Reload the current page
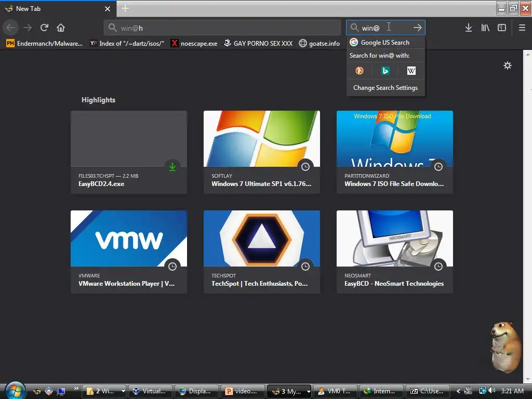Screen dimensions: 532x399 pos(44,28)
